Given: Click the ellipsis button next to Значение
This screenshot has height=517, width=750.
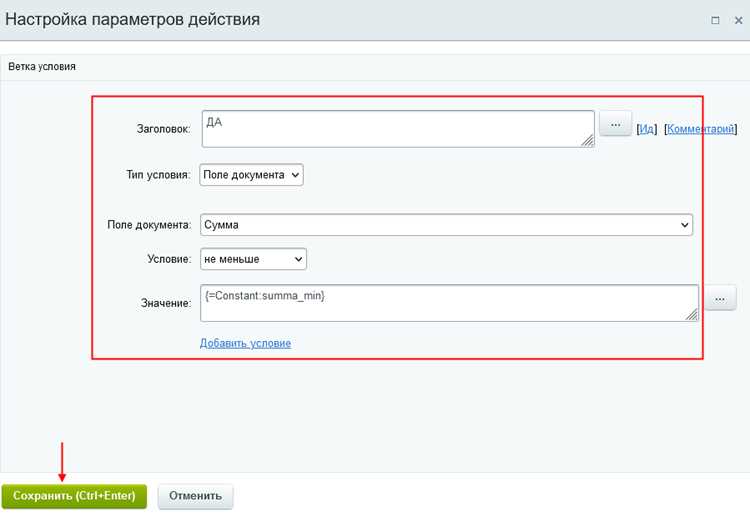Looking at the screenshot, I should (720, 299).
